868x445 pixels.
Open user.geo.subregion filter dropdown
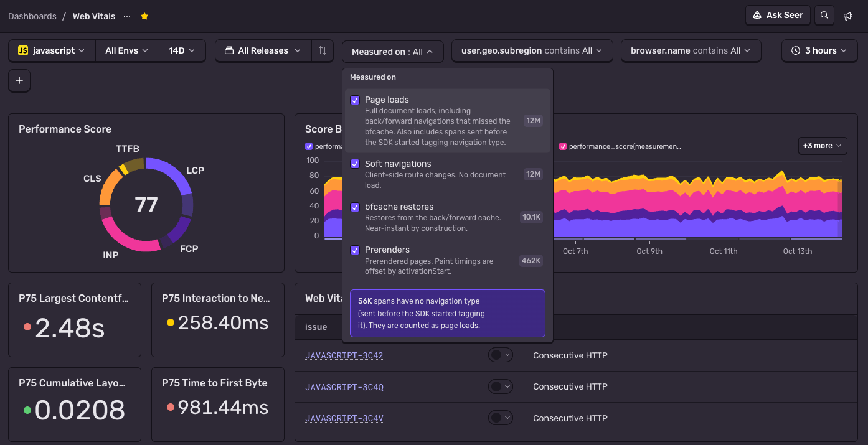coord(532,50)
